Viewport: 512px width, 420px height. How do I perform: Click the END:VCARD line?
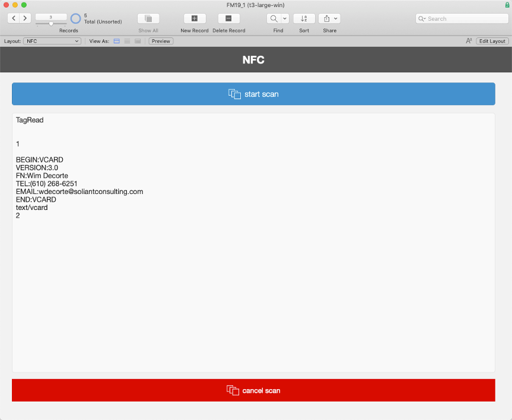point(36,199)
